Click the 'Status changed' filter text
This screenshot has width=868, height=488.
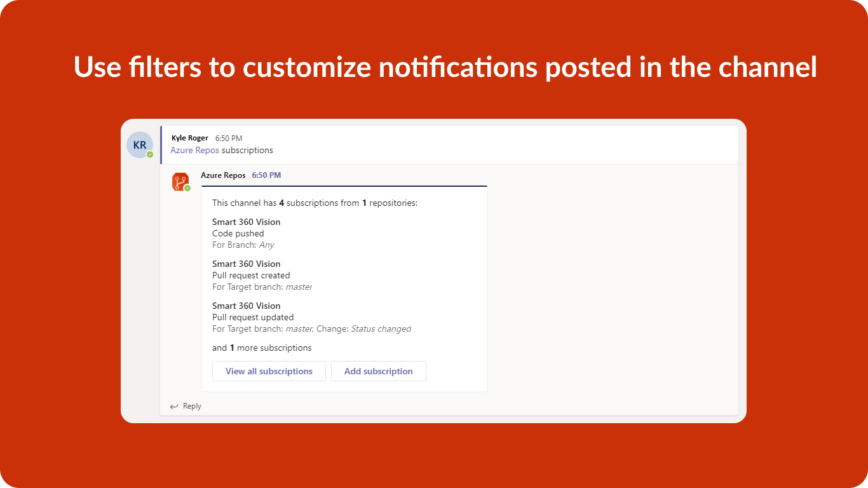[381, 329]
